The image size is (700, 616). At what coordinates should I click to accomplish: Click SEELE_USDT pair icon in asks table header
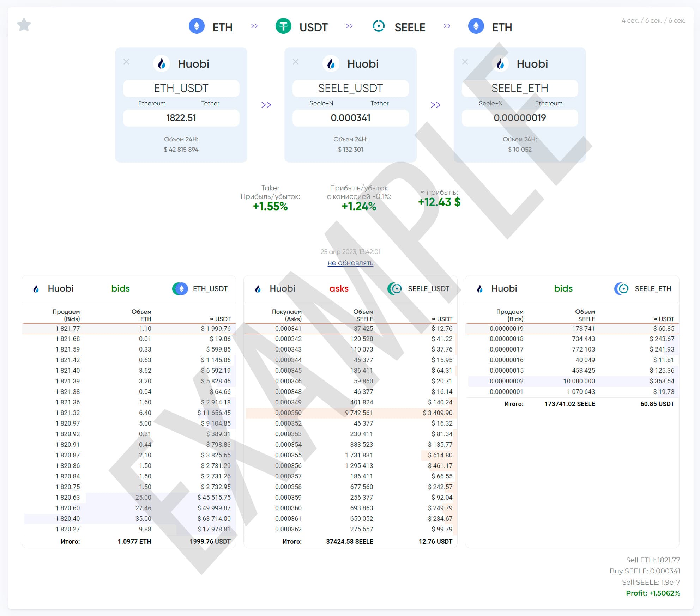click(394, 289)
